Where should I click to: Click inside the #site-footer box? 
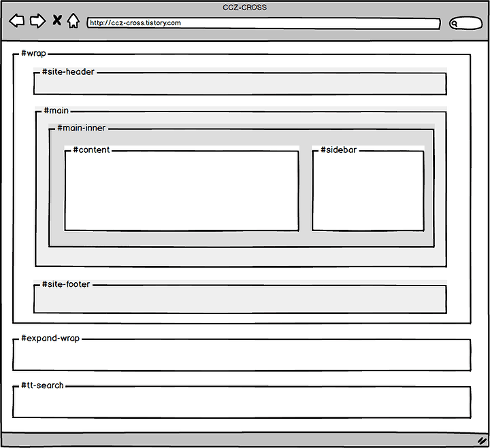click(240, 299)
